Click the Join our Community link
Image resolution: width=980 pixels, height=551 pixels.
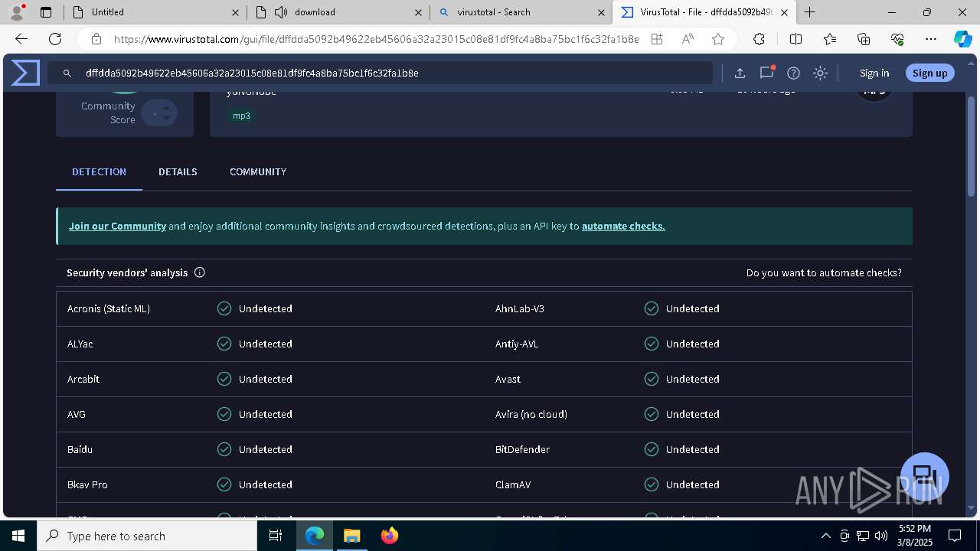[117, 226]
